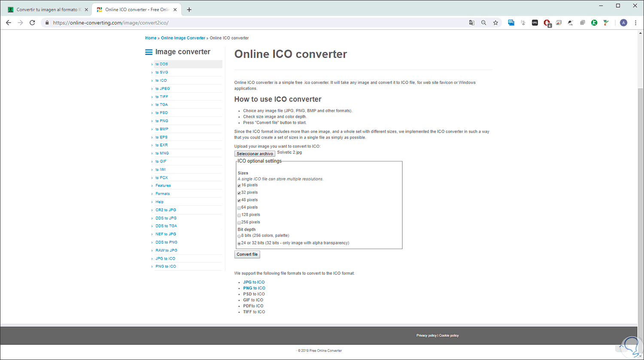
Task: Select the 24 or 32 bits radio option
Action: point(239,244)
